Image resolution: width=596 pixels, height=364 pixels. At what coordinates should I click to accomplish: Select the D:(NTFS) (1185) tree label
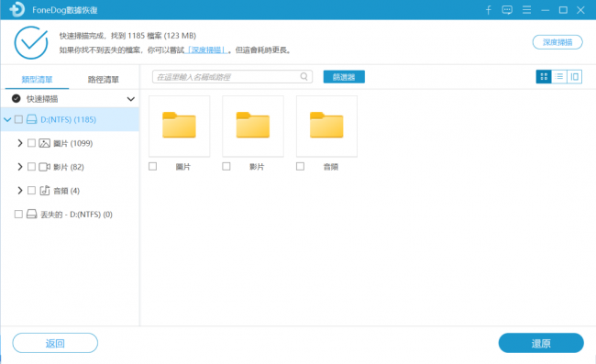point(68,120)
